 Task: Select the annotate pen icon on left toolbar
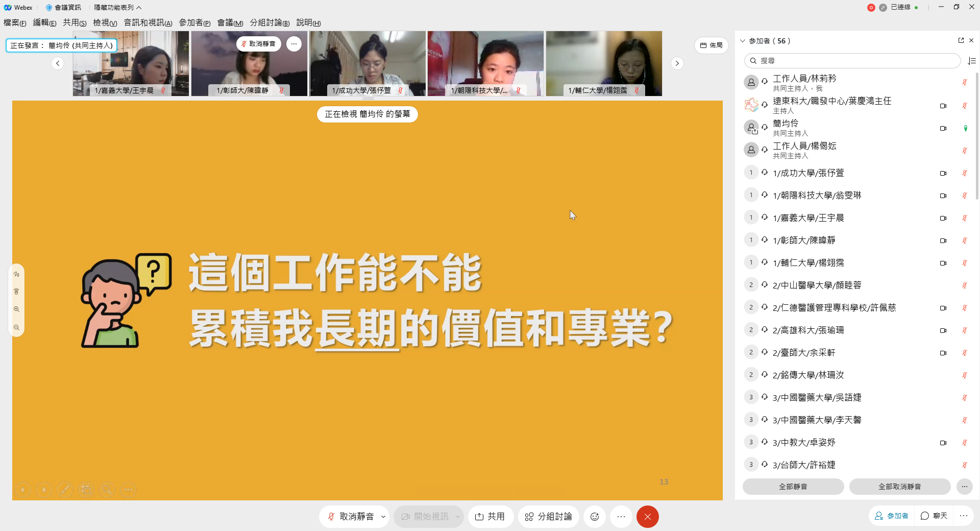pos(16,274)
